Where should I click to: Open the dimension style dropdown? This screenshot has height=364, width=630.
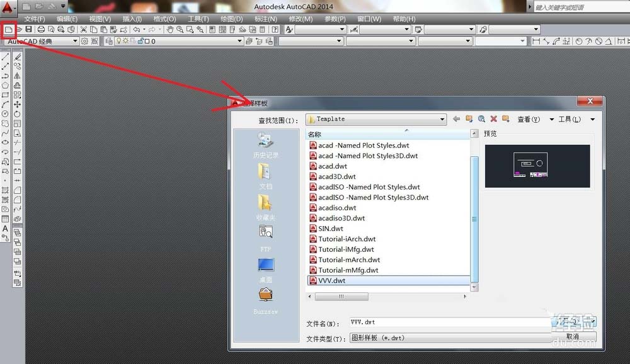[x=406, y=30]
